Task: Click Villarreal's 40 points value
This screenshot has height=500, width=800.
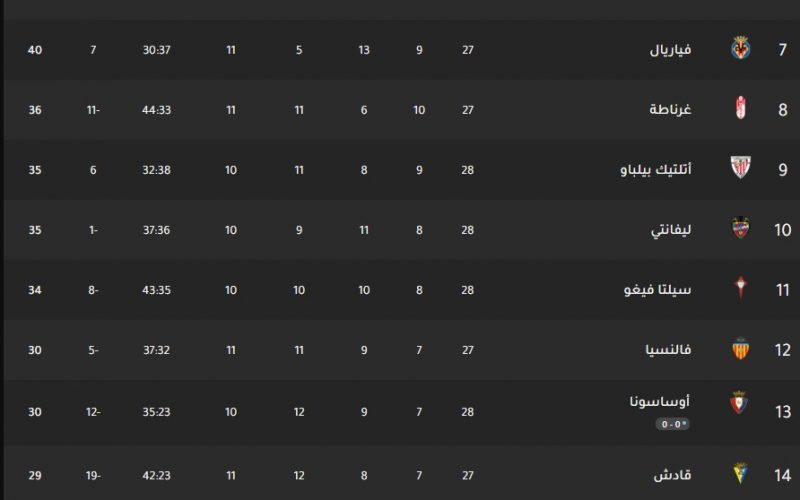Action: pos(35,49)
